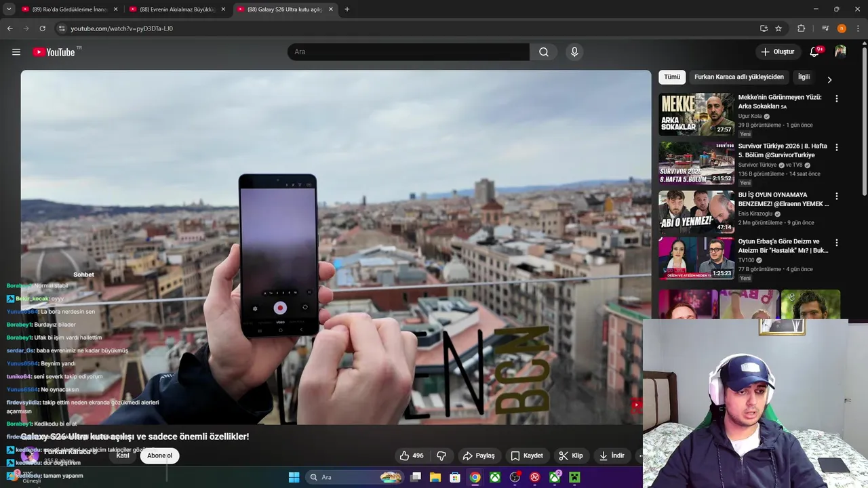868x488 pixels.
Task: Open Chrome profile avatar
Action: coord(842,28)
